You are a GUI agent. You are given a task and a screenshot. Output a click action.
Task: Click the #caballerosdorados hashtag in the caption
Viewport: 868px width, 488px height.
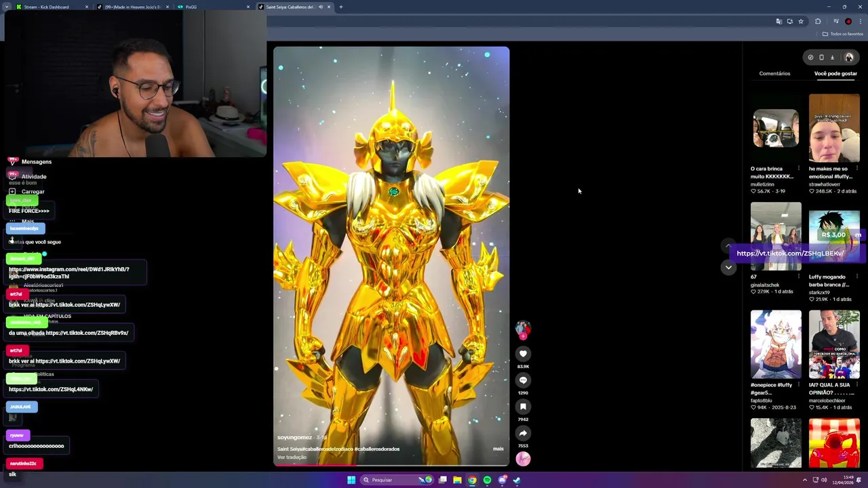click(x=377, y=449)
